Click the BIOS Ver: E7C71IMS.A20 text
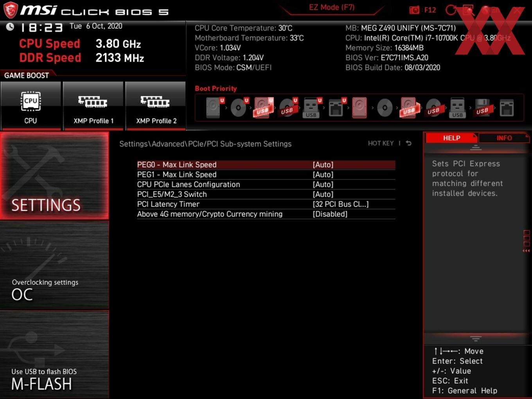This screenshot has height=399, width=532. (x=387, y=58)
